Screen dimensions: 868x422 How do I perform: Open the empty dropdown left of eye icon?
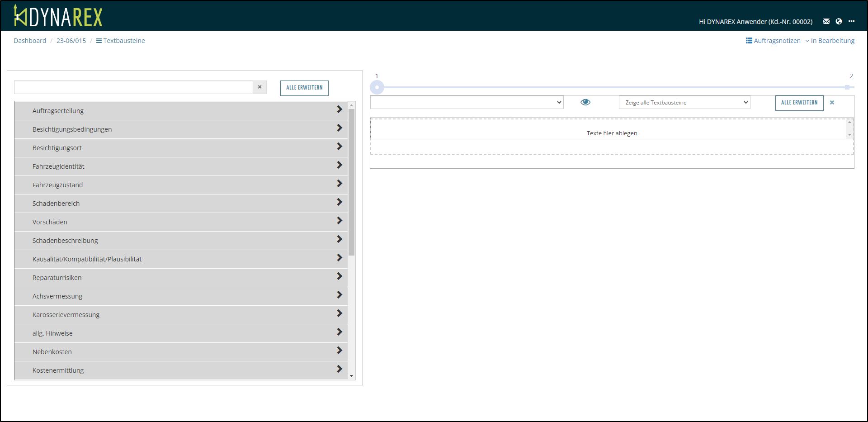tap(467, 102)
